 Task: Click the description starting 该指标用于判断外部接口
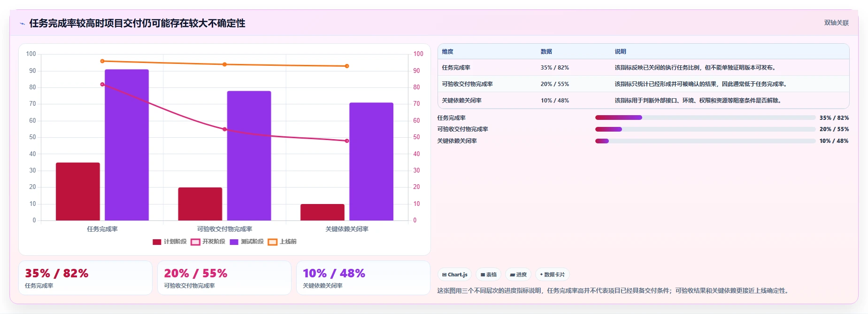[699, 101]
